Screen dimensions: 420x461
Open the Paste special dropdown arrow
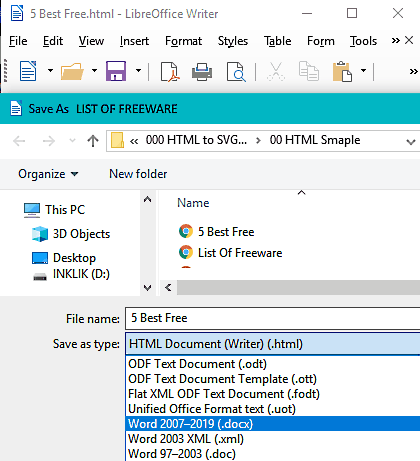(x=364, y=71)
